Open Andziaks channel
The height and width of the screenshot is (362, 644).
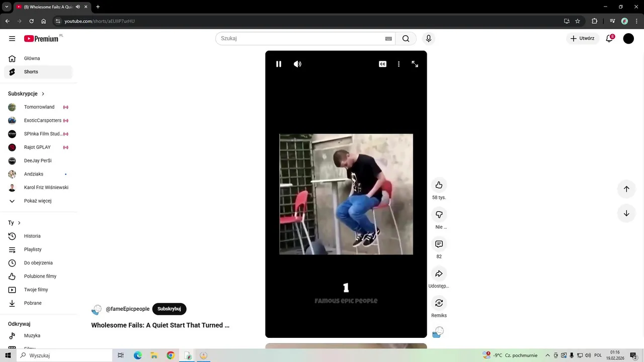click(38, 174)
